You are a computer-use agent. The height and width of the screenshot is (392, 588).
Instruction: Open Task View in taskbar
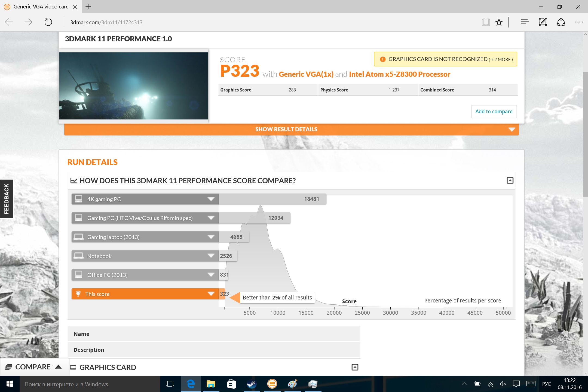170,384
